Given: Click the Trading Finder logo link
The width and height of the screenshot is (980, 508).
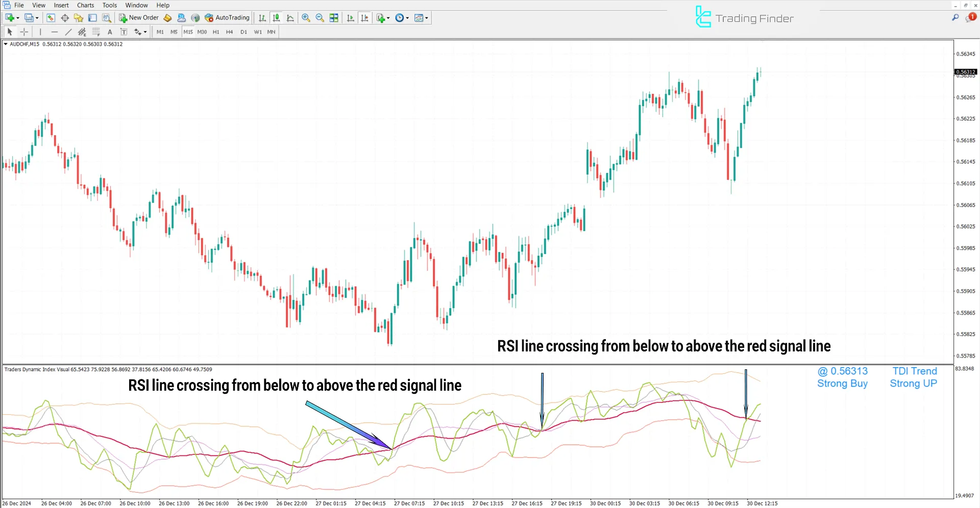Looking at the screenshot, I should pyautogui.click(x=744, y=17).
